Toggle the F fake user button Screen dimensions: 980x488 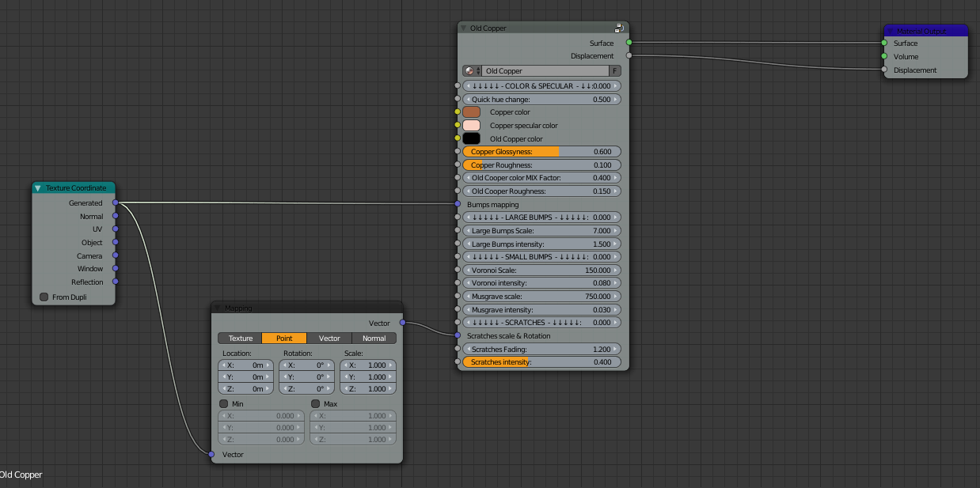(x=615, y=71)
